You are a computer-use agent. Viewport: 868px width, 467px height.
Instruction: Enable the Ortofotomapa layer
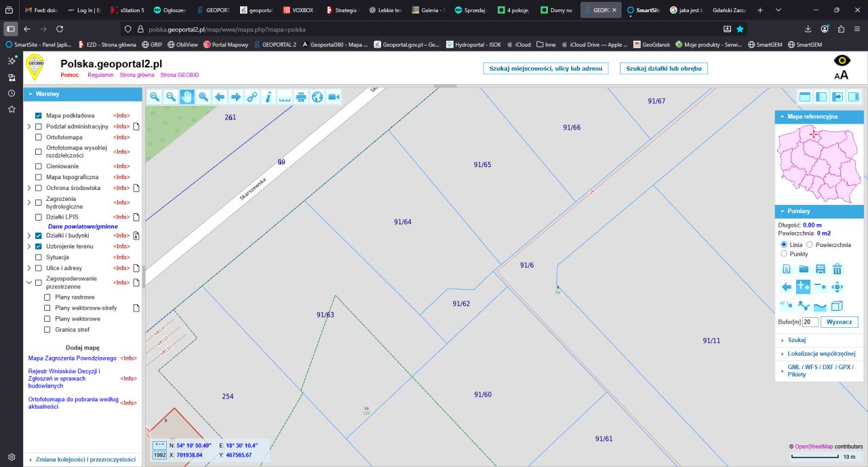[39, 137]
